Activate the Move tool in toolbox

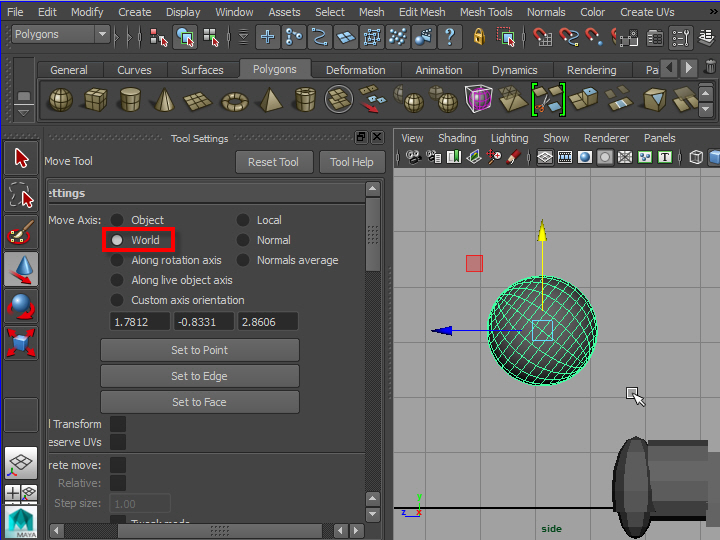[21, 269]
